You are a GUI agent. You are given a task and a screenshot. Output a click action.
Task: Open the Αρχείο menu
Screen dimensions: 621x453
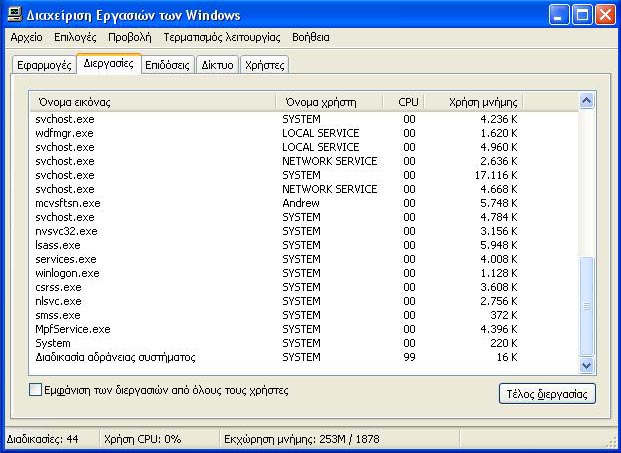pos(26,37)
